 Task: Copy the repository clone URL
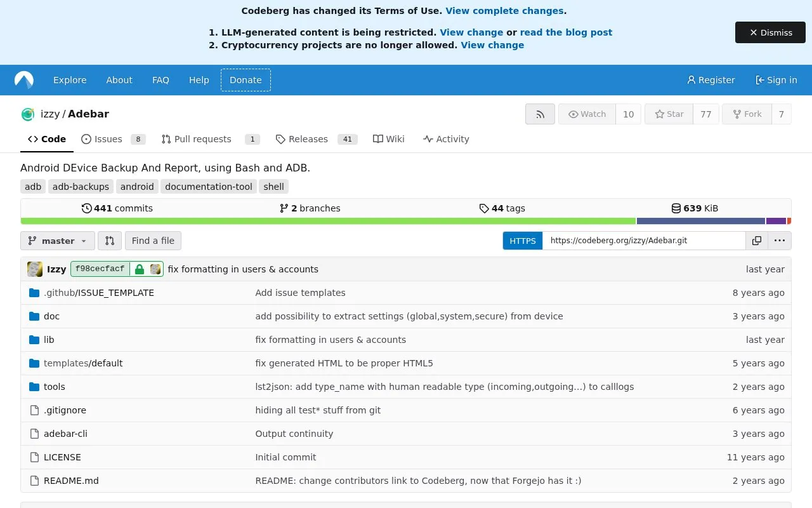click(757, 241)
